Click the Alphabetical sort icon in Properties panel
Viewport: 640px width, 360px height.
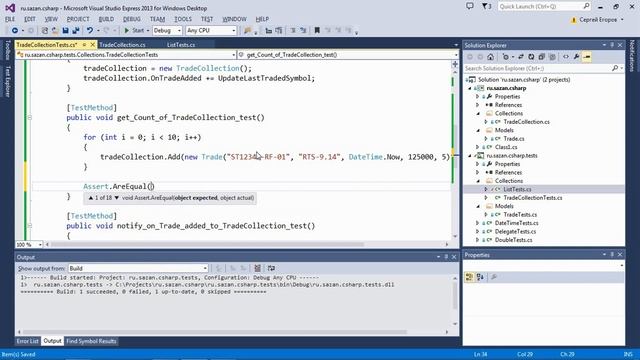pos(480,277)
